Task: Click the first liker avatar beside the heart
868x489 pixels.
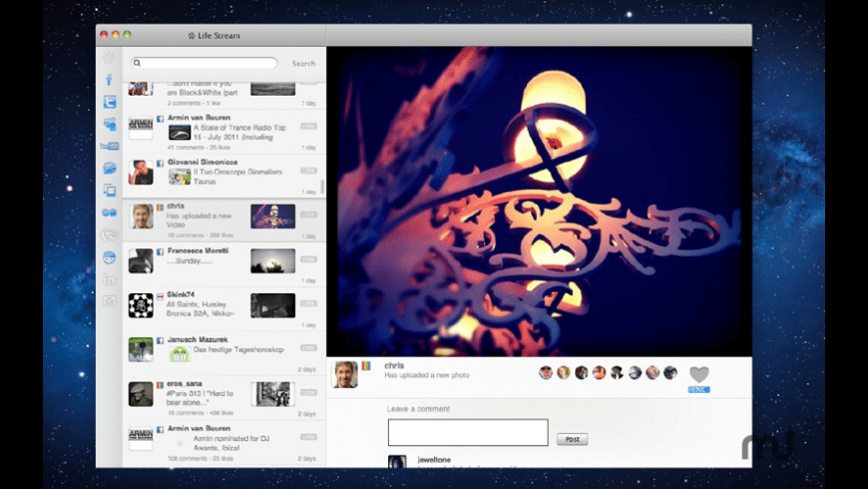Action: (546, 372)
